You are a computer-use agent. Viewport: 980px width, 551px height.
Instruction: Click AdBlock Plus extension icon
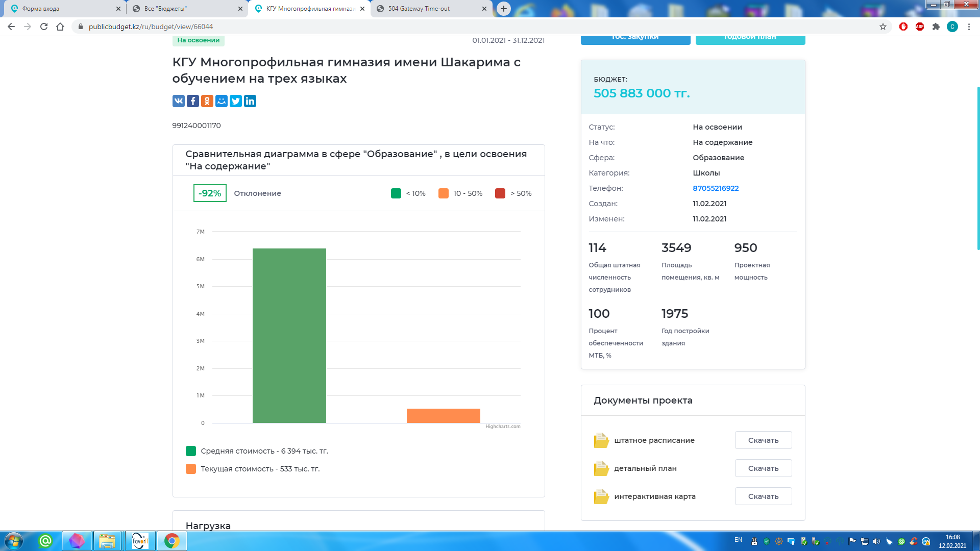coord(919,27)
